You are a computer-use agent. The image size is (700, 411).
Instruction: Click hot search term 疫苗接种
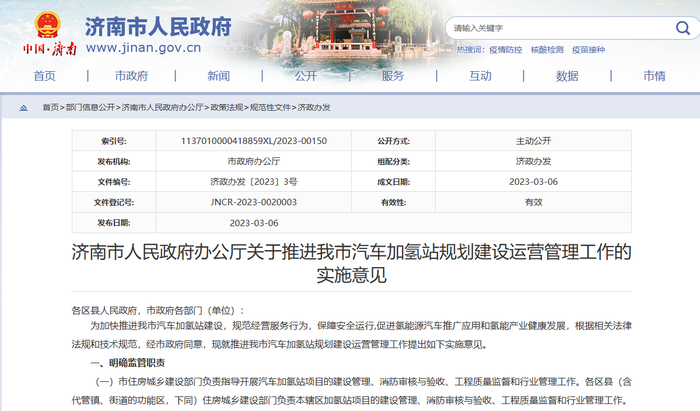[x=588, y=50]
